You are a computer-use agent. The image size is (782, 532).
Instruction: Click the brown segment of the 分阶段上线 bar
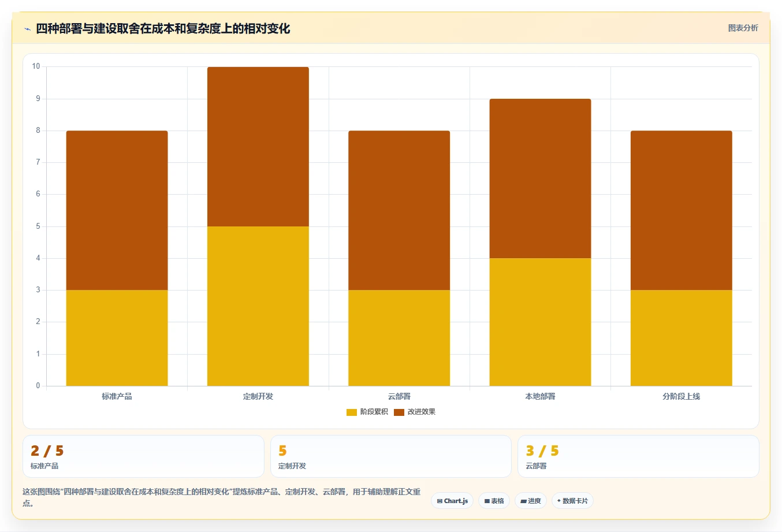click(682, 210)
